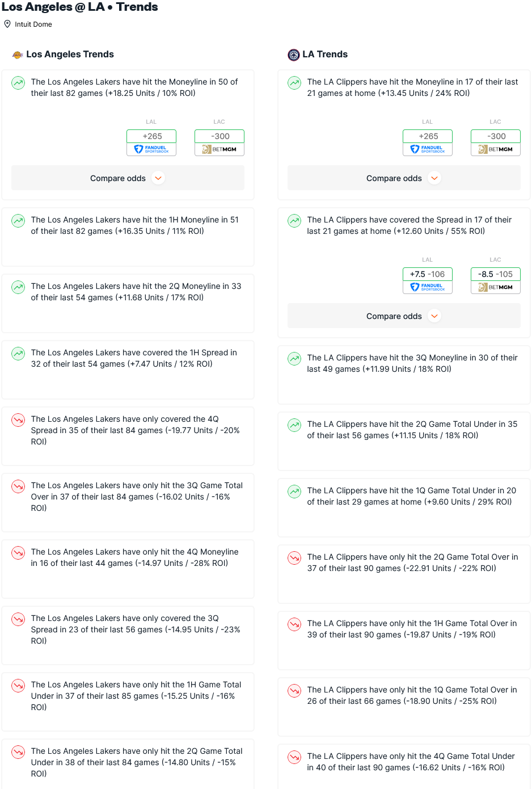The width and height of the screenshot is (532, 789).
Task: Click the Clippers logo beside LA Trends
Action: [293, 54]
